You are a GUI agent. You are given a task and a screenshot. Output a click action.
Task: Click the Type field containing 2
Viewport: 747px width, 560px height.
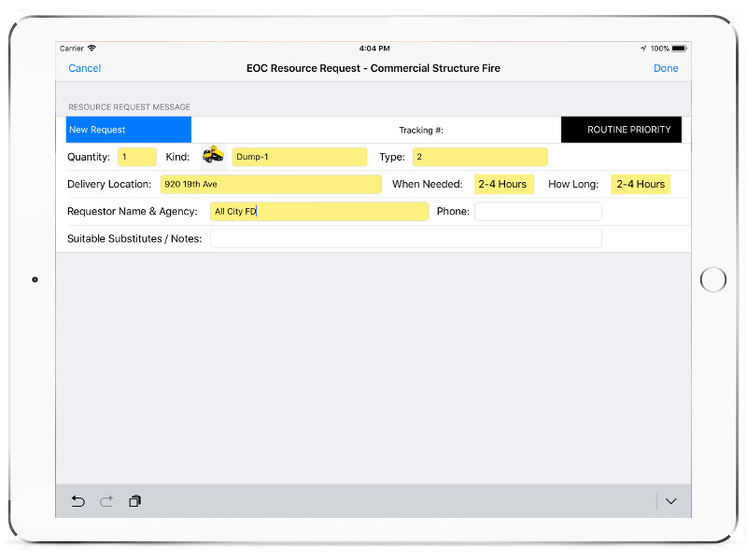pyautogui.click(x=480, y=157)
